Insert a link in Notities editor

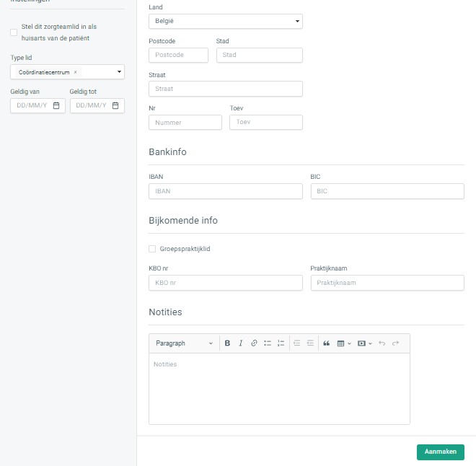254,343
